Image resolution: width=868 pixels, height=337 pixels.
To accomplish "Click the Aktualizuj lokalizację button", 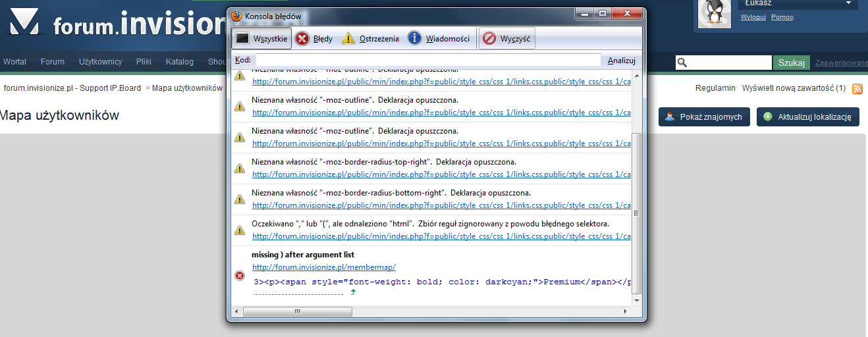I will pyautogui.click(x=808, y=117).
